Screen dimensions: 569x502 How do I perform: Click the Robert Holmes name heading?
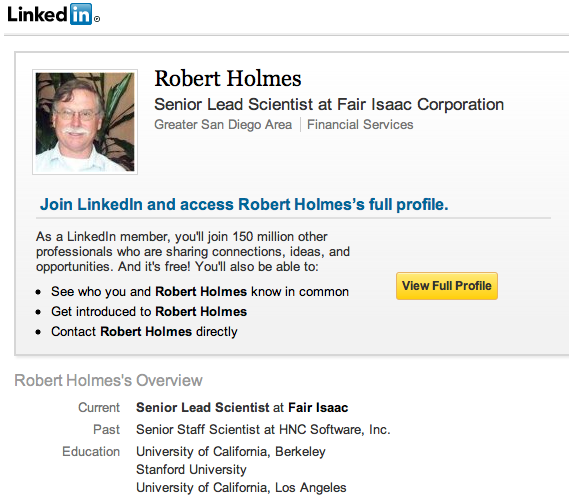click(x=228, y=78)
